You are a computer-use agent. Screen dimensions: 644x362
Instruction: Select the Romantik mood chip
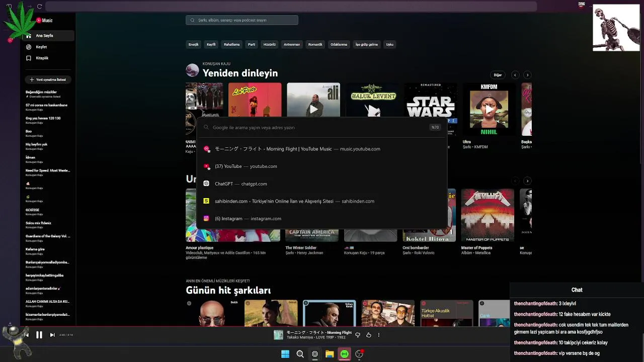click(x=315, y=44)
